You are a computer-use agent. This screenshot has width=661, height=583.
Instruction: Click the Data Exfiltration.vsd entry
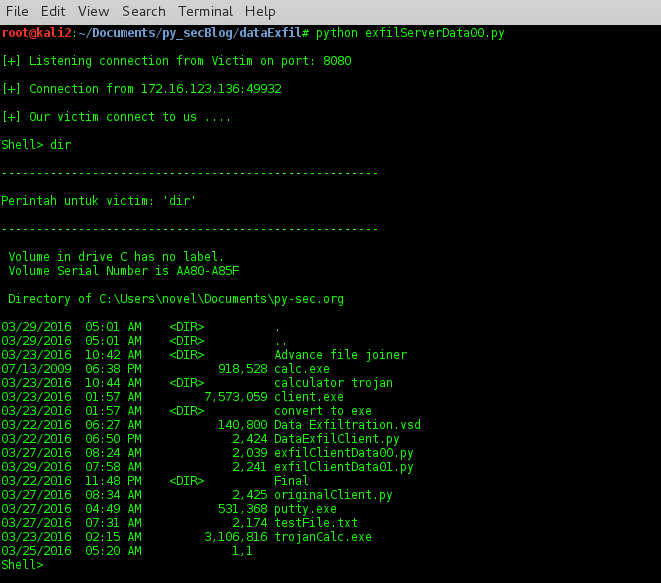click(347, 425)
